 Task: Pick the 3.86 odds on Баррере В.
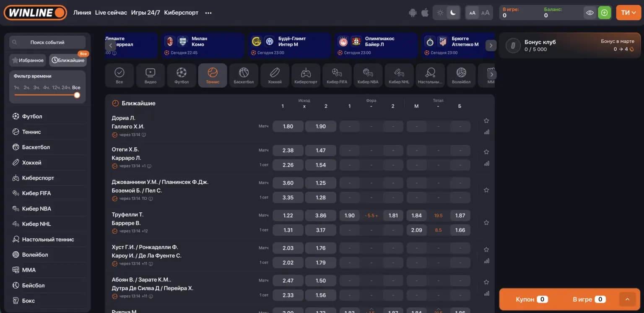point(321,215)
